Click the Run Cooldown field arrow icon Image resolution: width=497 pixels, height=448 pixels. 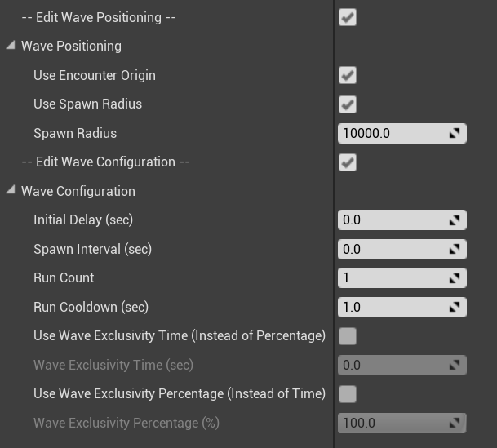tap(455, 307)
